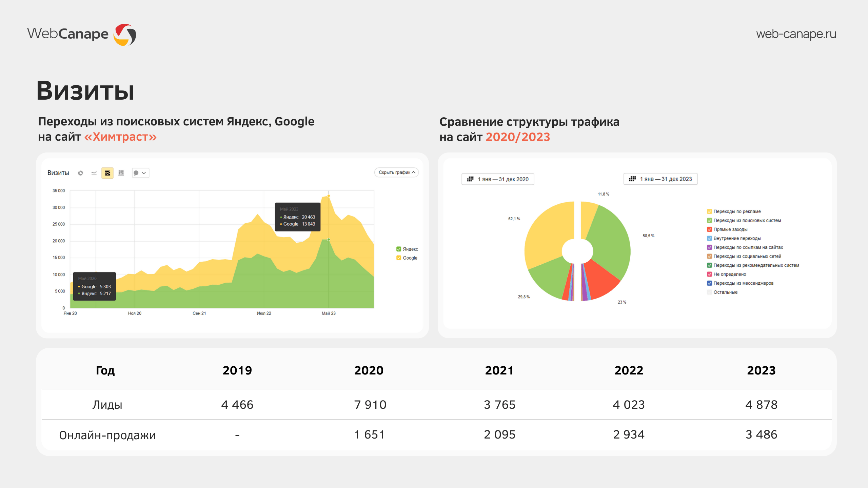
Task: Click the Остальные legend entry
Action: point(725,292)
